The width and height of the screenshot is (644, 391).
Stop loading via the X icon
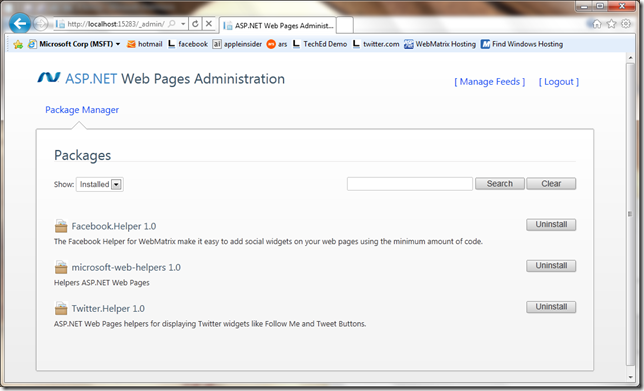pos(209,24)
